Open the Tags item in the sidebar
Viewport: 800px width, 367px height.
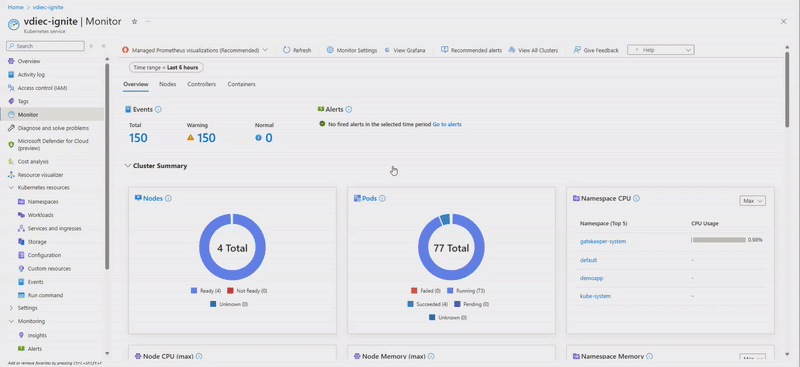[23, 101]
